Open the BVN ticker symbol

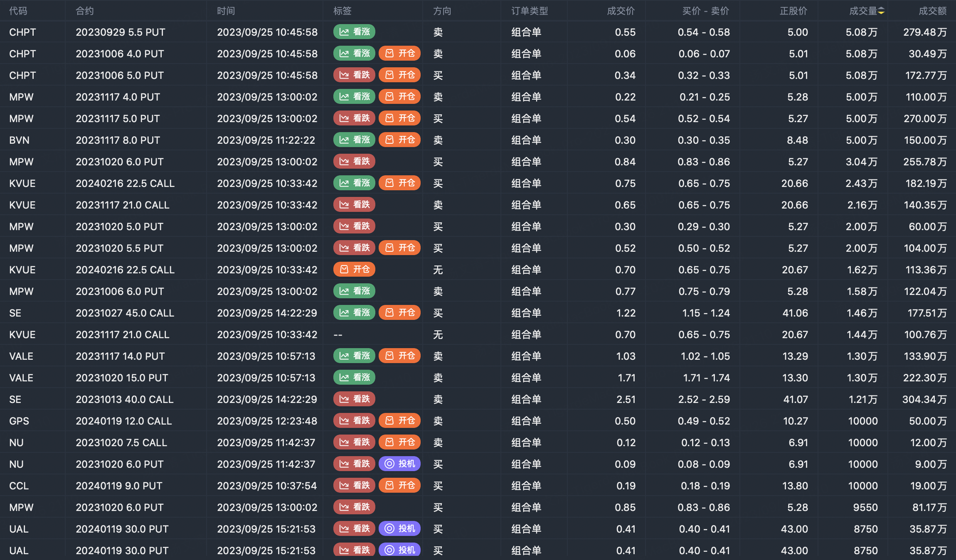click(x=19, y=140)
